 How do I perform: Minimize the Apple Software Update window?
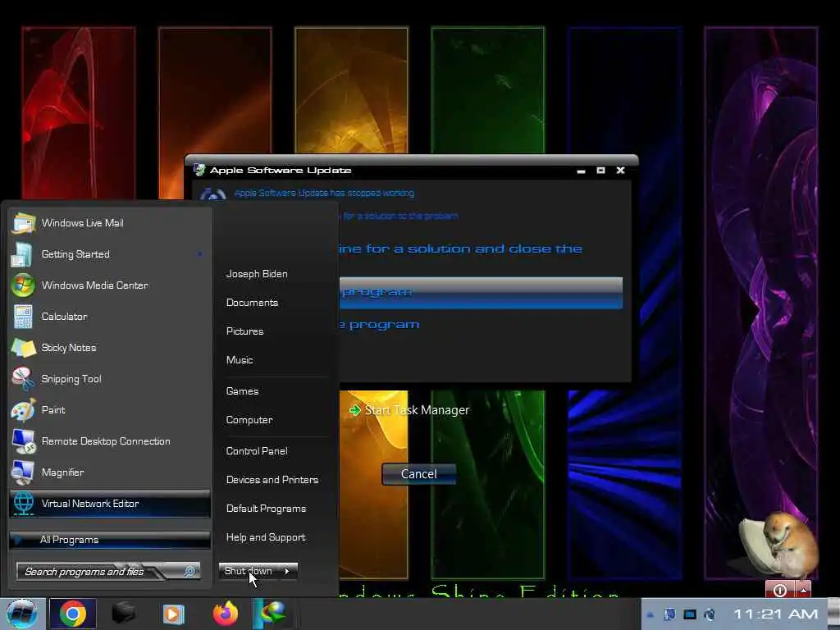coord(582,171)
